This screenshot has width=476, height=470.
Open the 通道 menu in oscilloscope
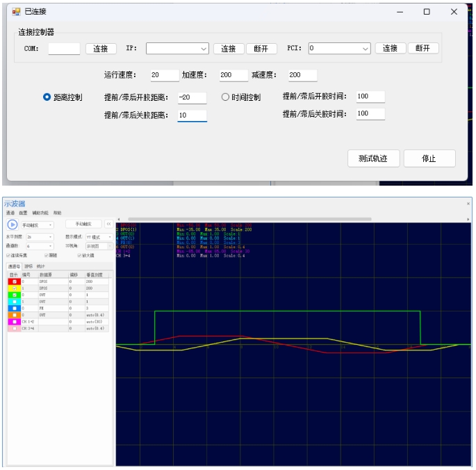pos(10,213)
